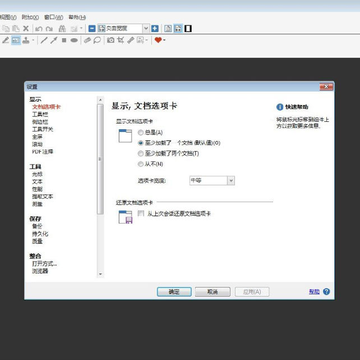This screenshot has height=360, width=360.
Task: Select the Line drawing tool
Action: (44, 40)
